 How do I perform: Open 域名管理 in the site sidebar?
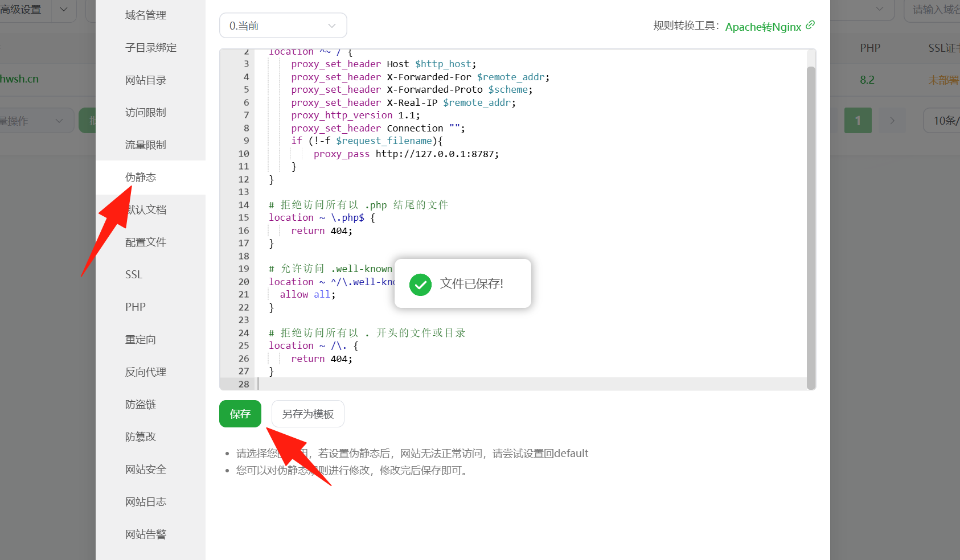146,15
